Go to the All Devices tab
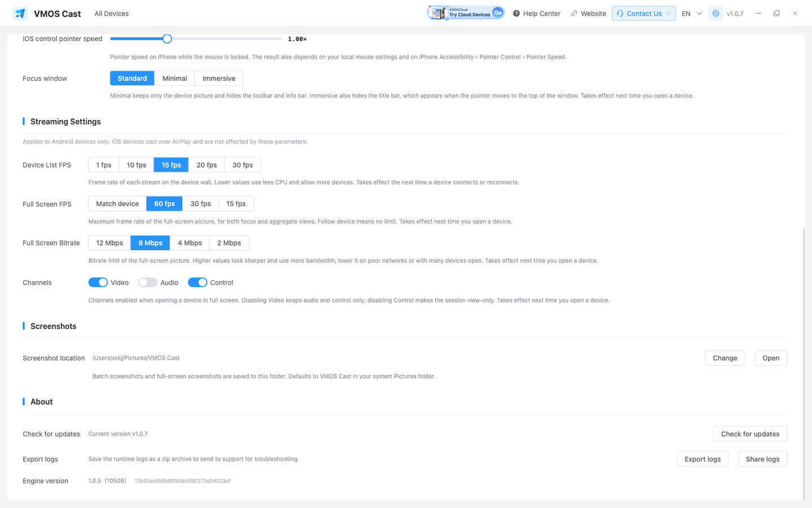Viewport: 812px width, 508px height. click(x=112, y=14)
